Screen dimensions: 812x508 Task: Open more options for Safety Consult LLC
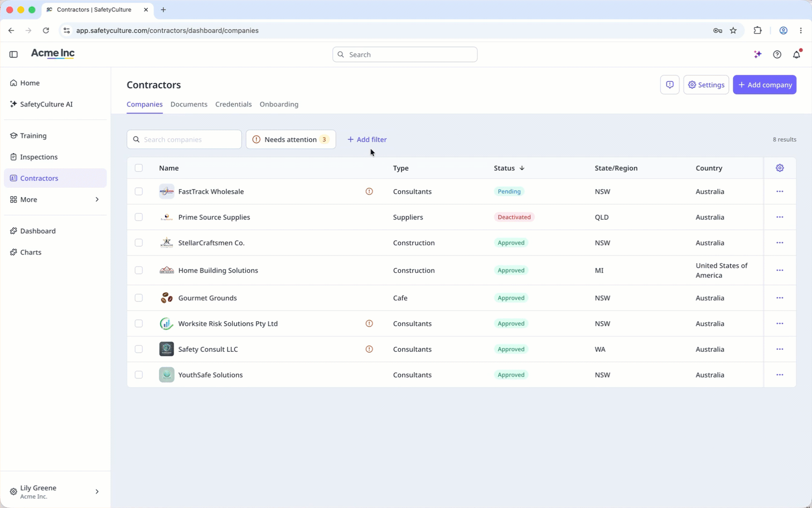pyautogui.click(x=780, y=349)
